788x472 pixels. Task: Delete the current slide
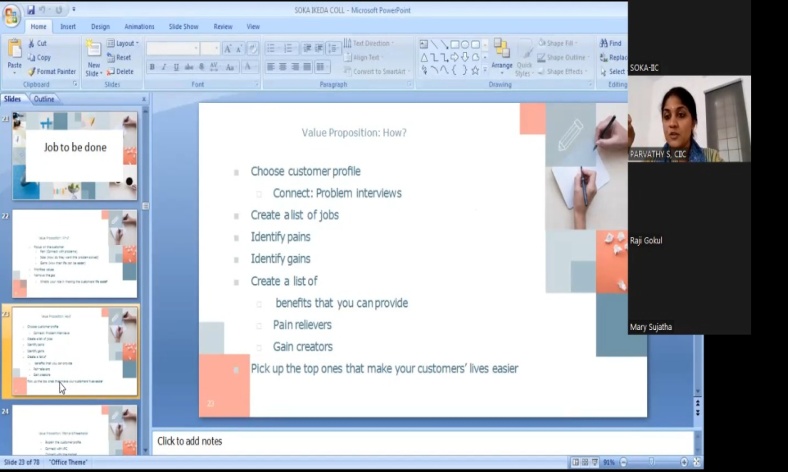click(120, 72)
